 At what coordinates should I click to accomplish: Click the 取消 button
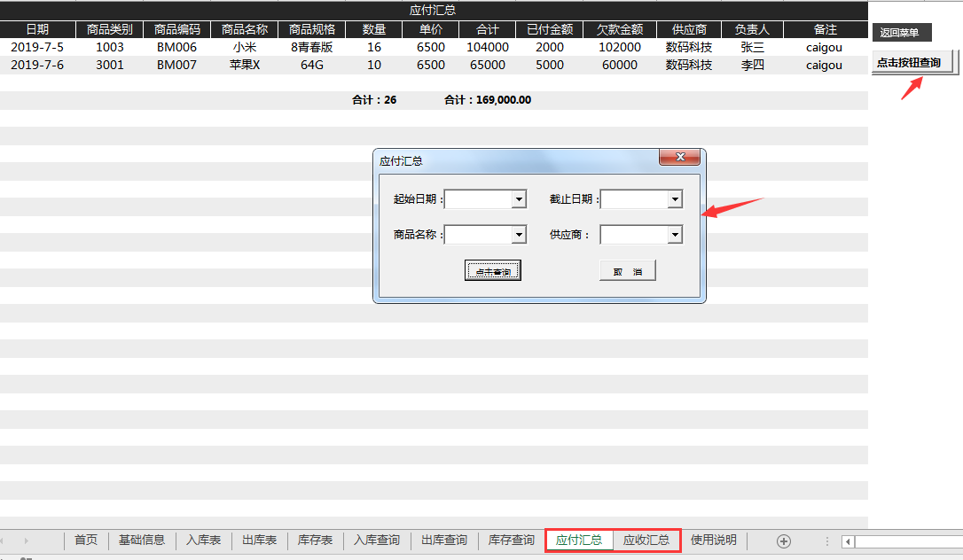pos(628,270)
